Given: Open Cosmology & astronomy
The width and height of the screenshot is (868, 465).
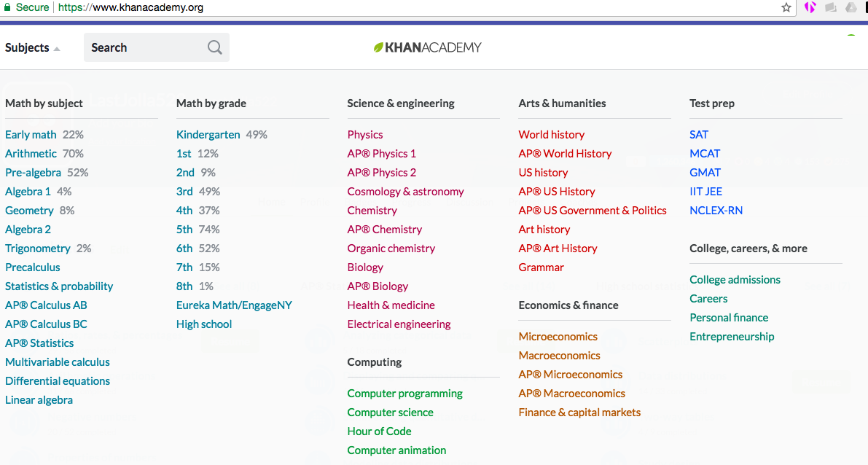Looking at the screenshot, I should pos(405,191).
